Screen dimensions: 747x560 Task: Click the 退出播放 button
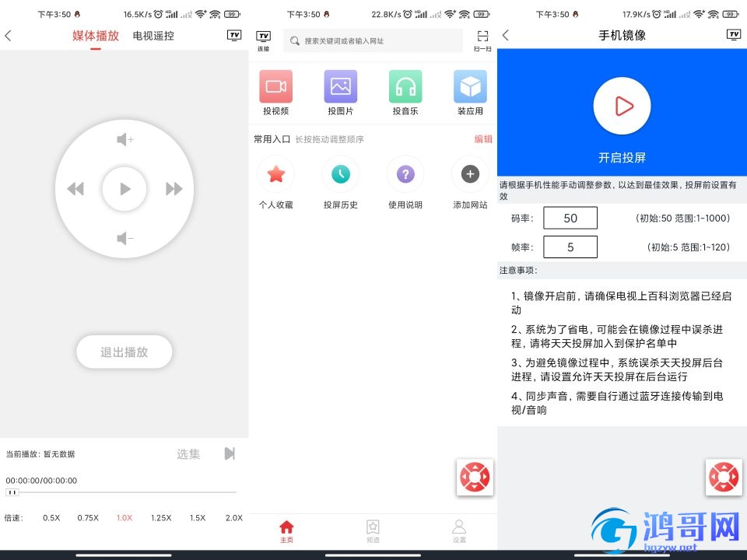pos(124,352)
